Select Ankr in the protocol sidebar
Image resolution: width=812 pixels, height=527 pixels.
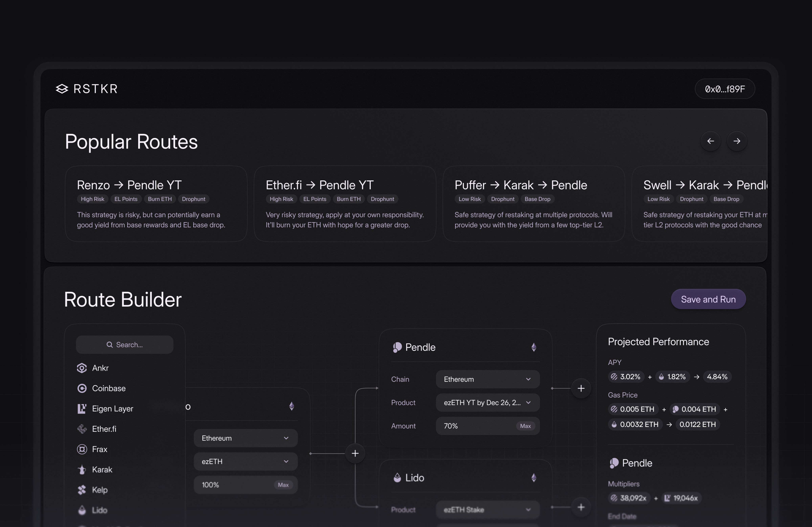[x=81, y=368]
